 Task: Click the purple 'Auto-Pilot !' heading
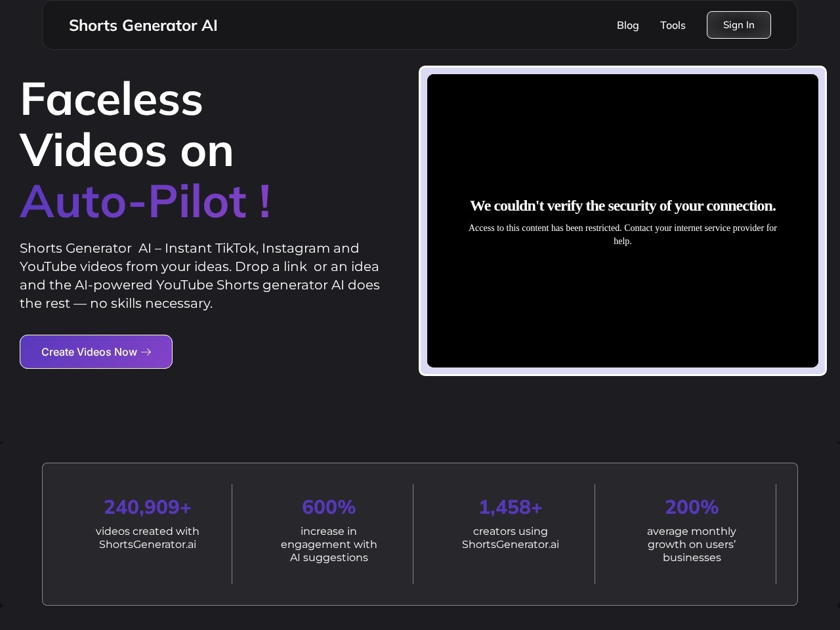[x=146, y=201]
